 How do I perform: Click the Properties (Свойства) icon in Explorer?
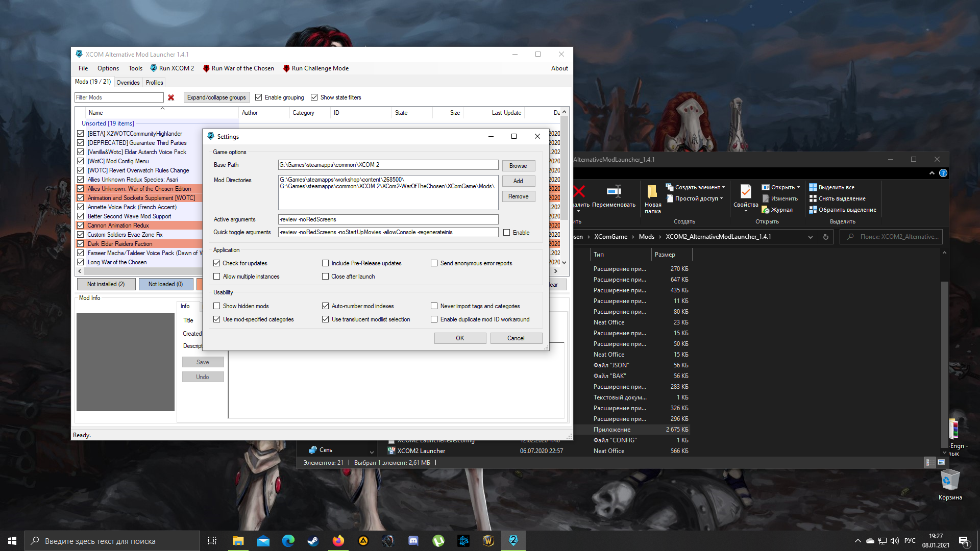coord(746,192)
